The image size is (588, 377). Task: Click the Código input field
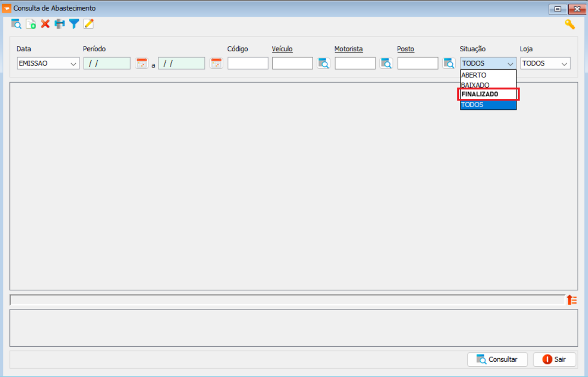(248, 63)
